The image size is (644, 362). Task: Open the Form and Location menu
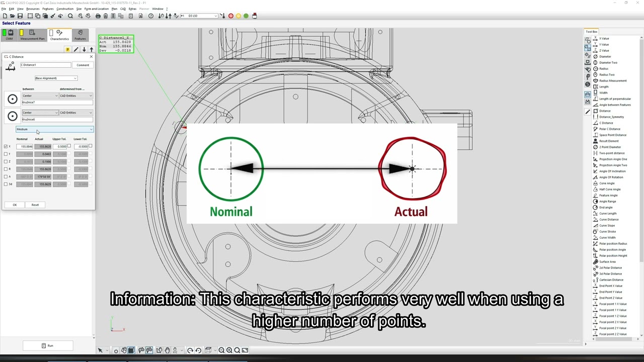97,9
